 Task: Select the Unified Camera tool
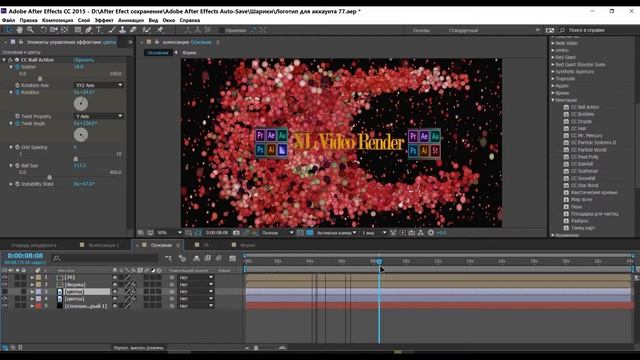click(54, 30)
